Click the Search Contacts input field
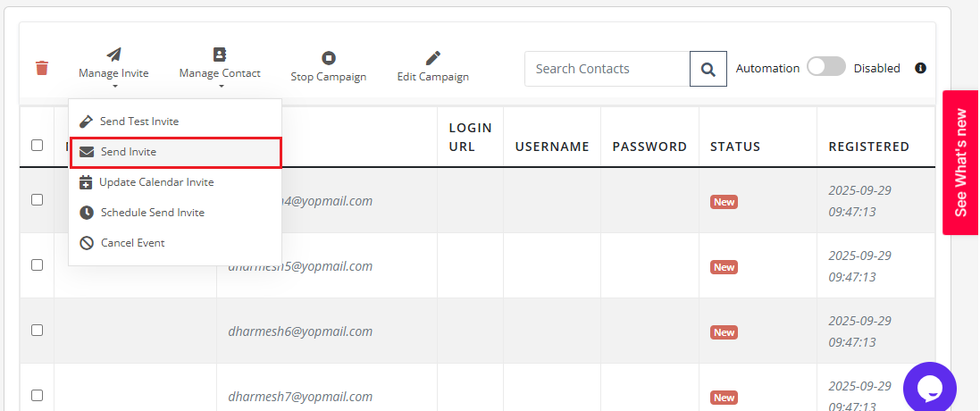 607,69
